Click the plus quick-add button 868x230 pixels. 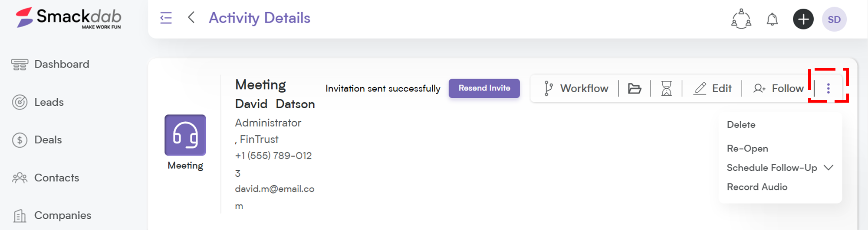point(803,19)
